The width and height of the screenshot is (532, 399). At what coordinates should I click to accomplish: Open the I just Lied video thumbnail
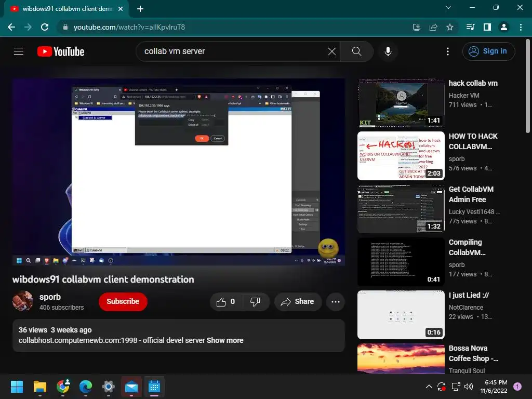point(401,315)
